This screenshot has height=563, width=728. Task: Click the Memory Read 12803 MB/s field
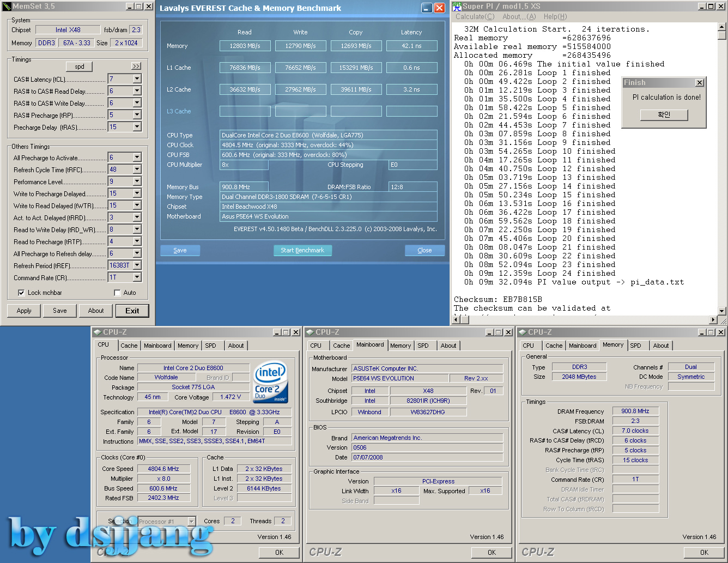point(245,46)
